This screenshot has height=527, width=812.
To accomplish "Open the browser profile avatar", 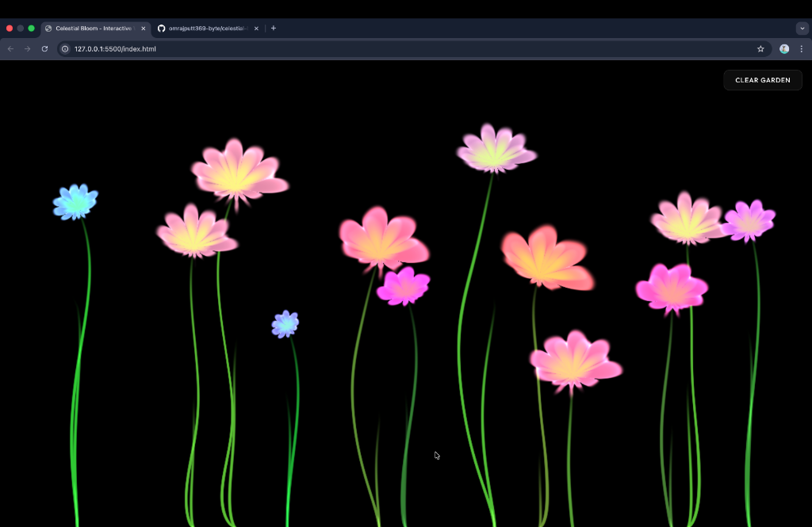I will pos(783,48).
